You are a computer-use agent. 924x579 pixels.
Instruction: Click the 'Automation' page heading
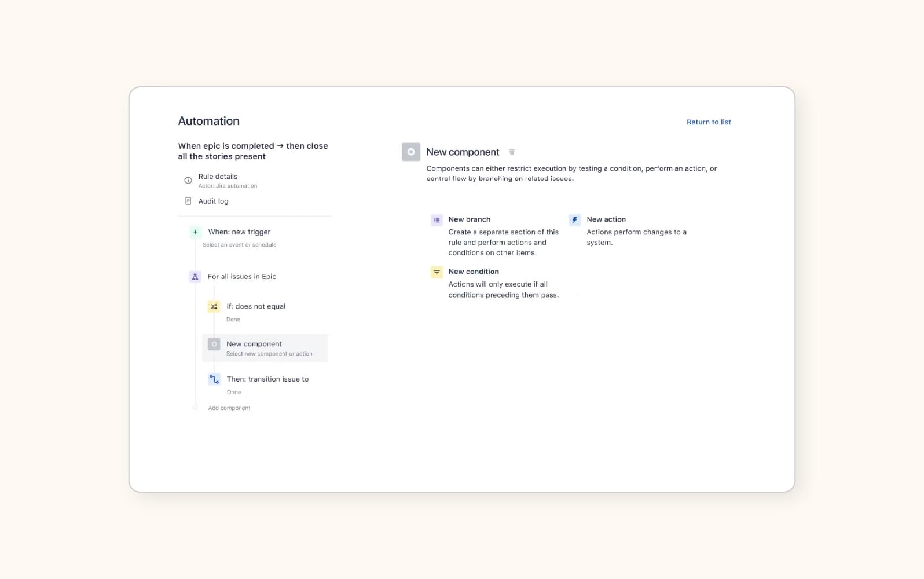[209, 121]
